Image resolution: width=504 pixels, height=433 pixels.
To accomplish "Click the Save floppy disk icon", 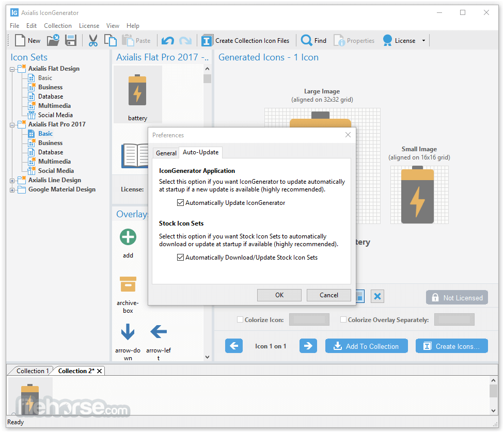I will 71,41.
